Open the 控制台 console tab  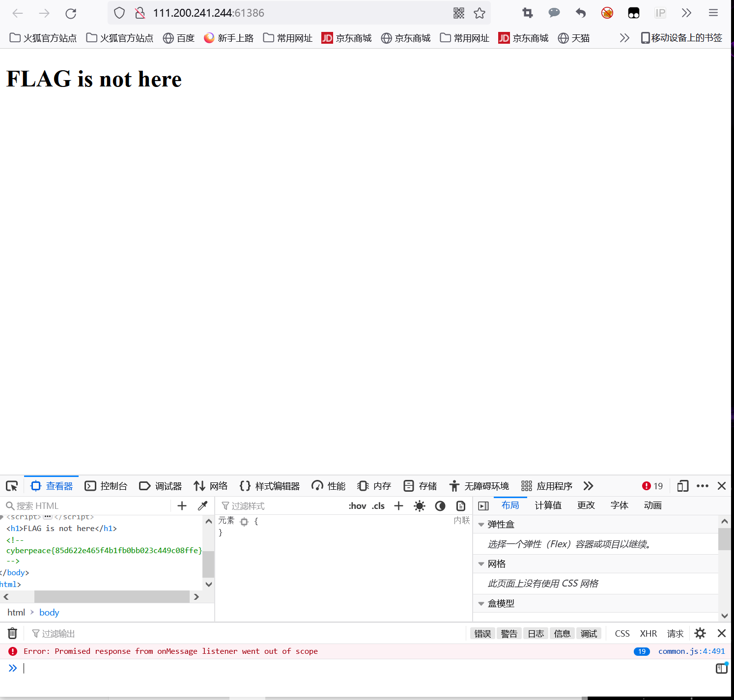coord(106,486)
